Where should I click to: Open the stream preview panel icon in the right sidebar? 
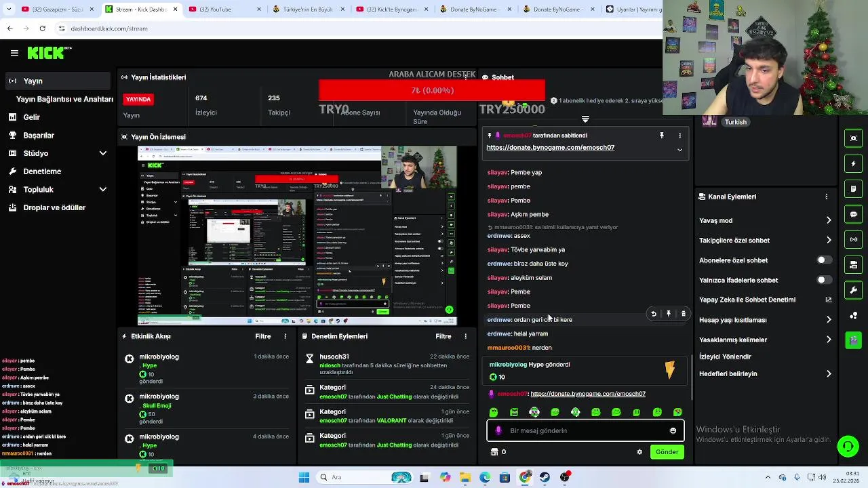(x=854, y=138)
